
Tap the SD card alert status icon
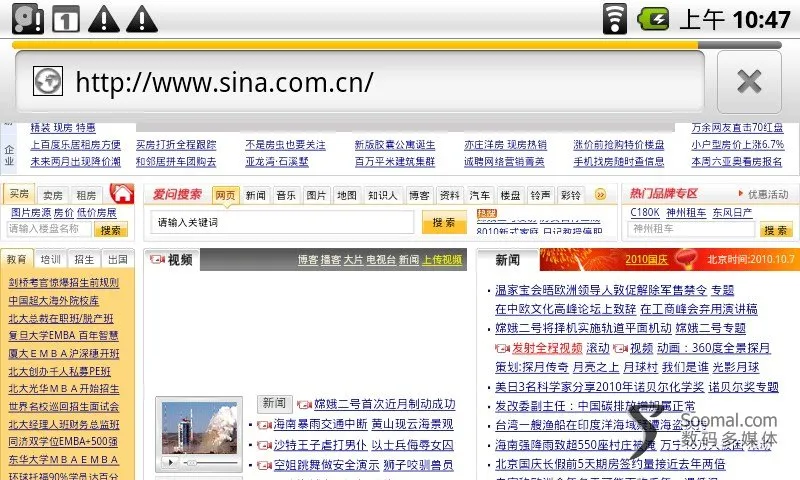(28, 19)
